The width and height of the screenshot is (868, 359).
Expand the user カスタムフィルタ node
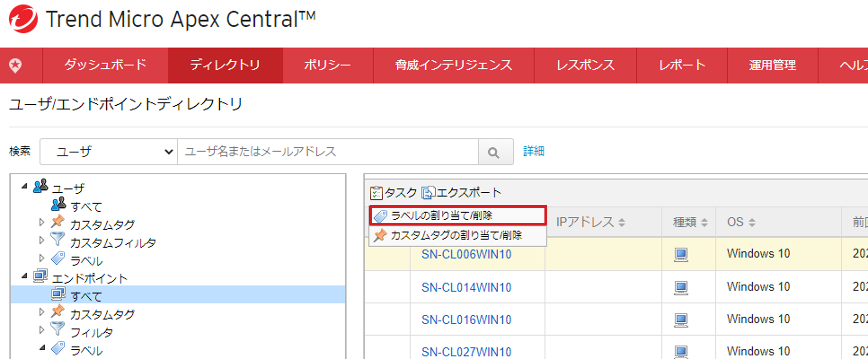42,240
